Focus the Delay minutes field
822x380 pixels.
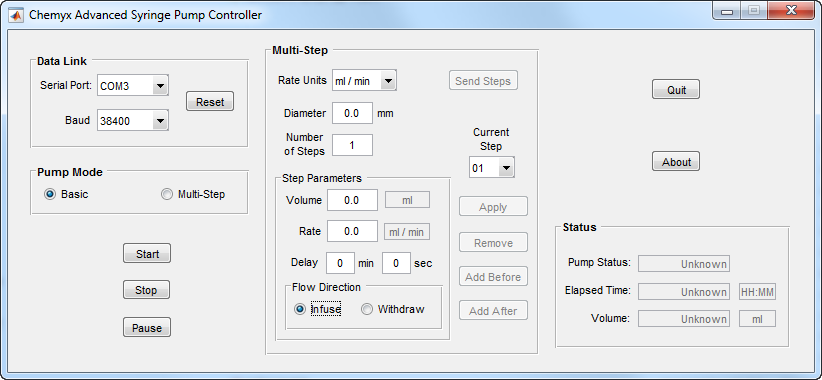pos(340,263)
